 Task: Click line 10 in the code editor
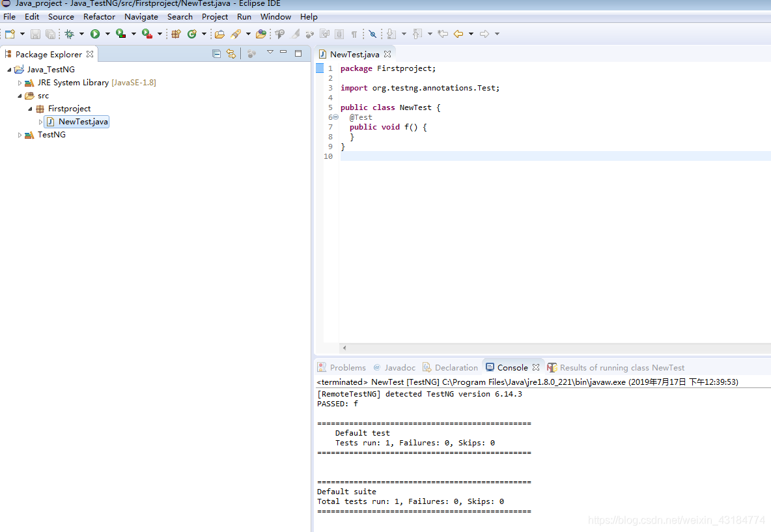(x=555, y=156)
